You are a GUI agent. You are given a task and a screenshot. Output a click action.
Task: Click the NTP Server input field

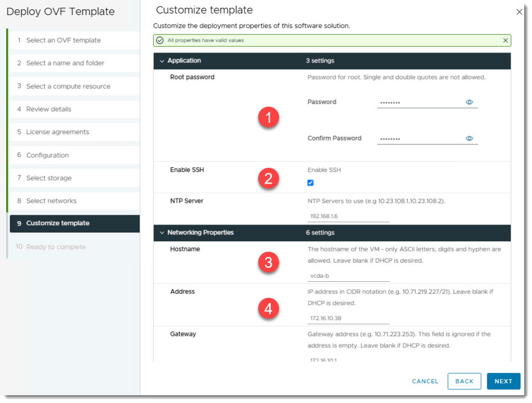pos(348,216)
